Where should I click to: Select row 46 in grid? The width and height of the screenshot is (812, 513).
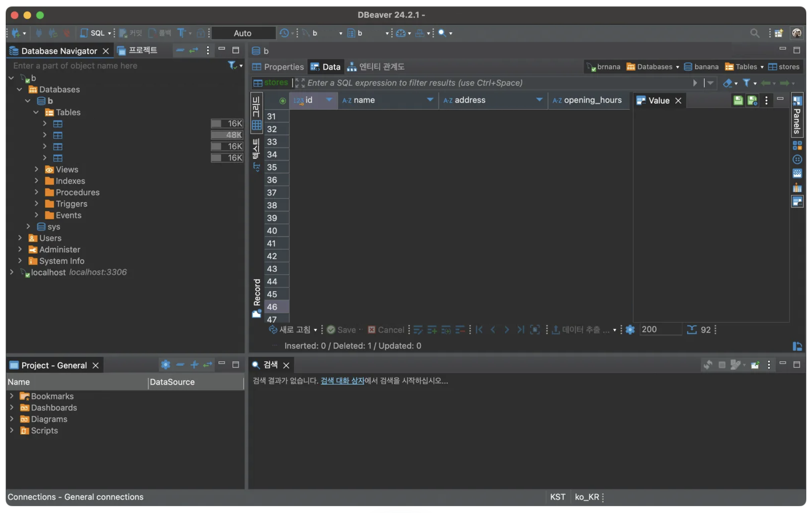(x=272, y=307)
